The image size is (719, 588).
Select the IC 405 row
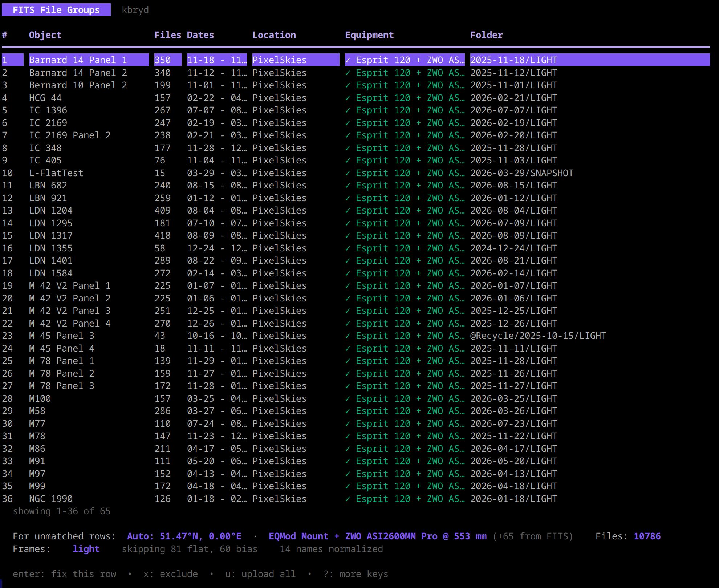356,160
